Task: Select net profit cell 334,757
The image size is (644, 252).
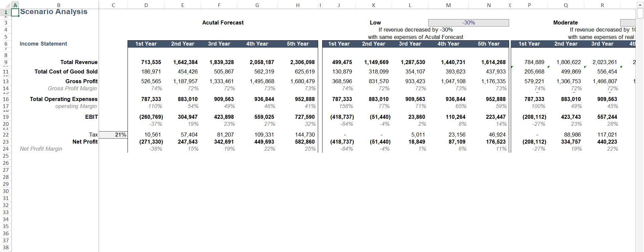Action: point(571,142)
